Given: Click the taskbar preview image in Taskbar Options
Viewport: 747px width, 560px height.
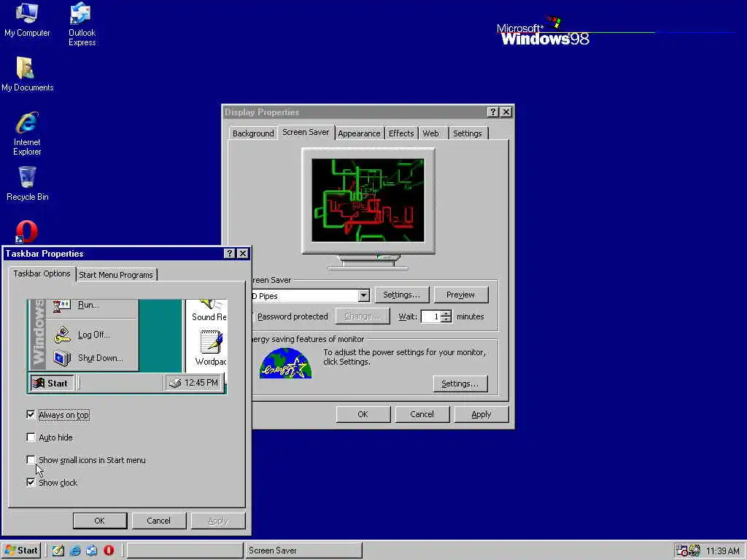Looking at the screenshot, I should pos(127,346).
